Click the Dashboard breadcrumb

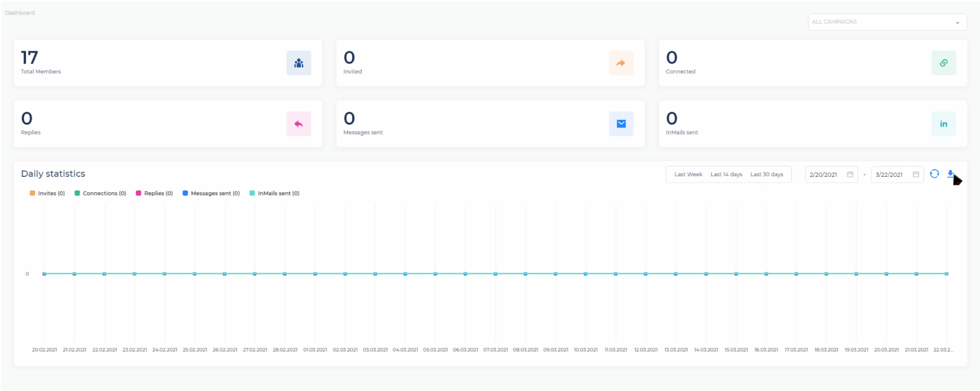pos(20,13)
